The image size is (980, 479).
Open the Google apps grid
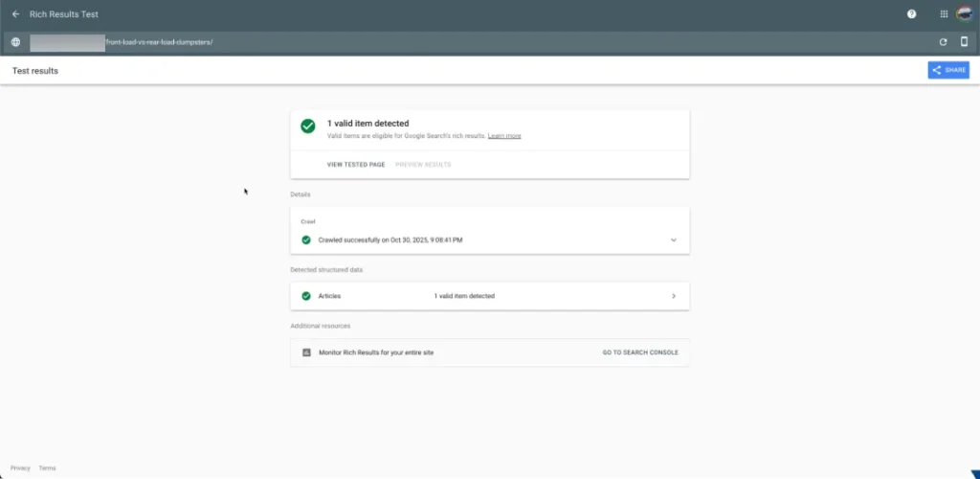(944, 13)
